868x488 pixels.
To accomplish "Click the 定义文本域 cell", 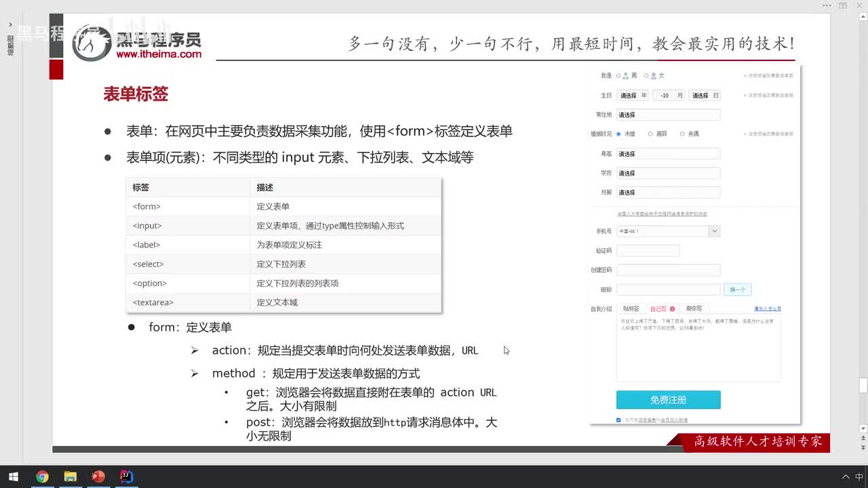I will [346, 302].
